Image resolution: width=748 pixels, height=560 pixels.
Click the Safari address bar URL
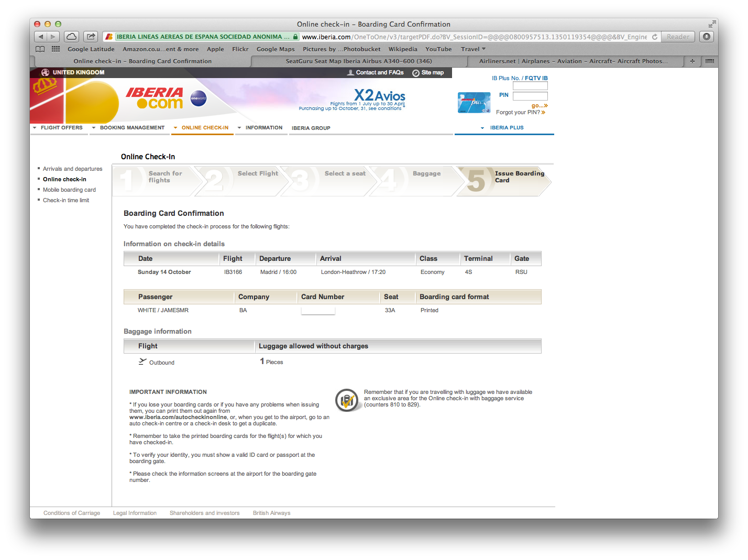tap(475, 37)
